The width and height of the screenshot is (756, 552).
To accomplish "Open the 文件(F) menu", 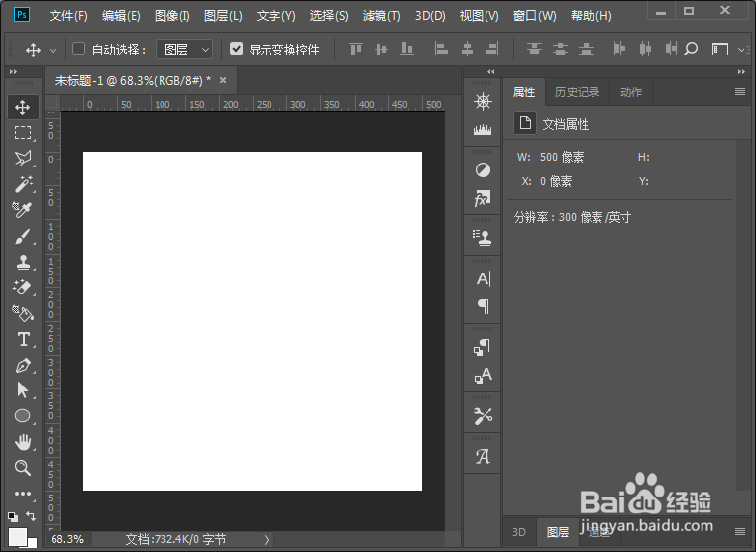I will (68, 16).
